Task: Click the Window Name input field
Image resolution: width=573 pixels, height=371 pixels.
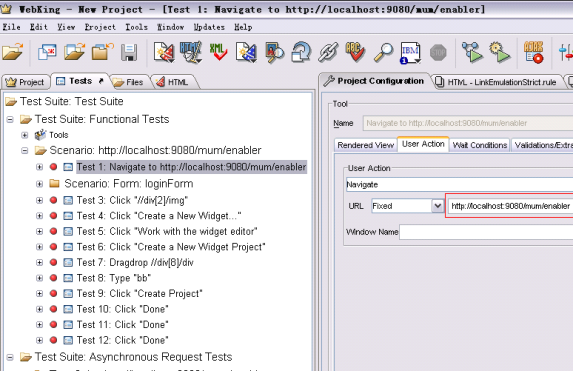Action: click(x=486, y=232)
